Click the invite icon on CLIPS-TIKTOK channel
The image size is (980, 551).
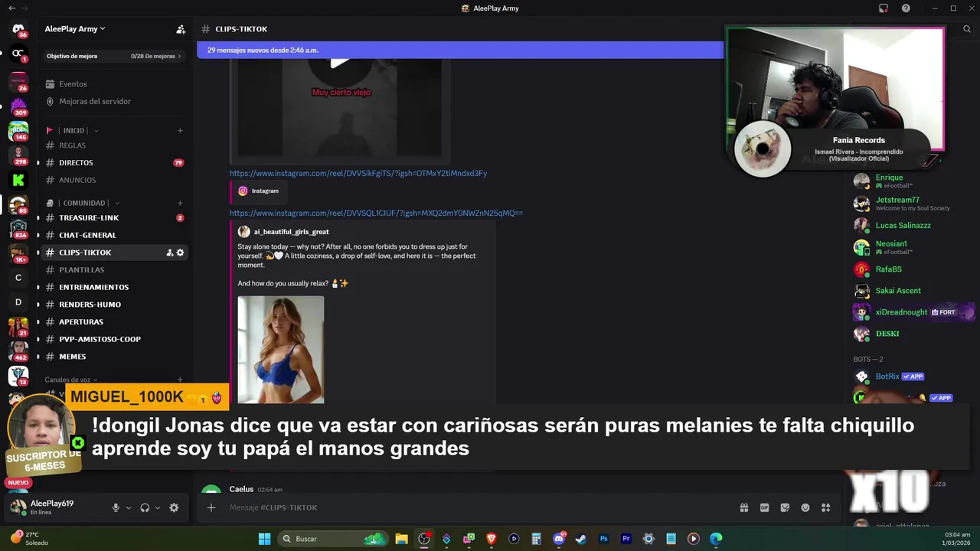pyautogui.click(x=169, y=253)
